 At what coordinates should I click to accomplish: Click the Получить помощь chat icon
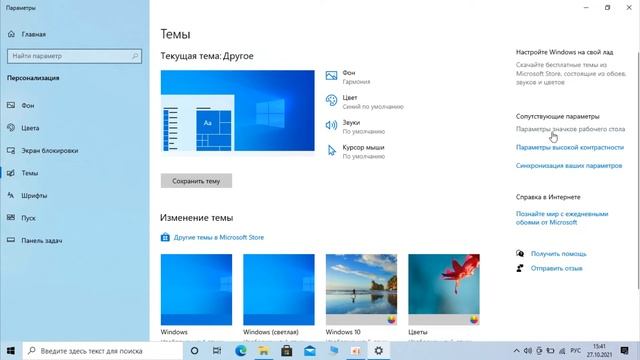(x=520, y=253)
